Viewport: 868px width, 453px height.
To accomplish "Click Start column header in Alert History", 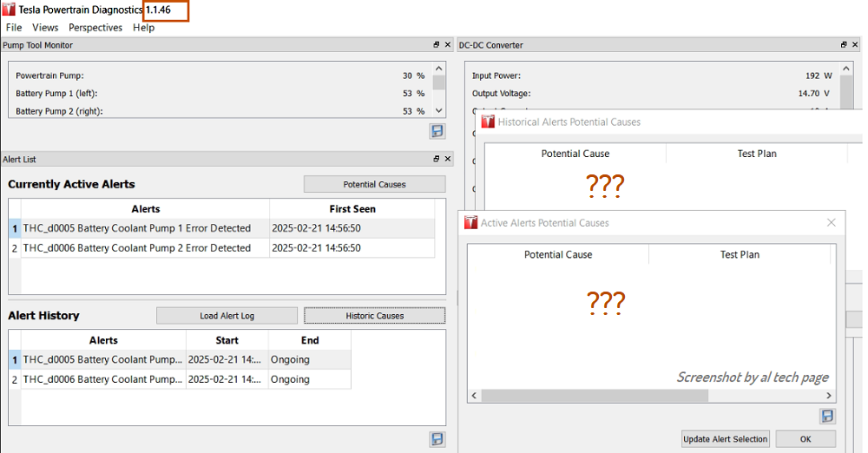I will coord(227,340).
